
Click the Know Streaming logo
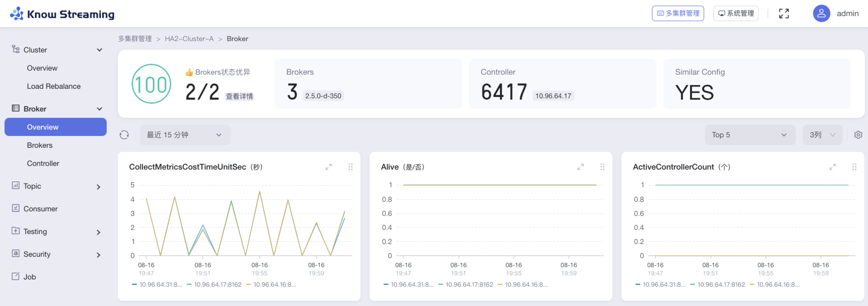[62, 14]
